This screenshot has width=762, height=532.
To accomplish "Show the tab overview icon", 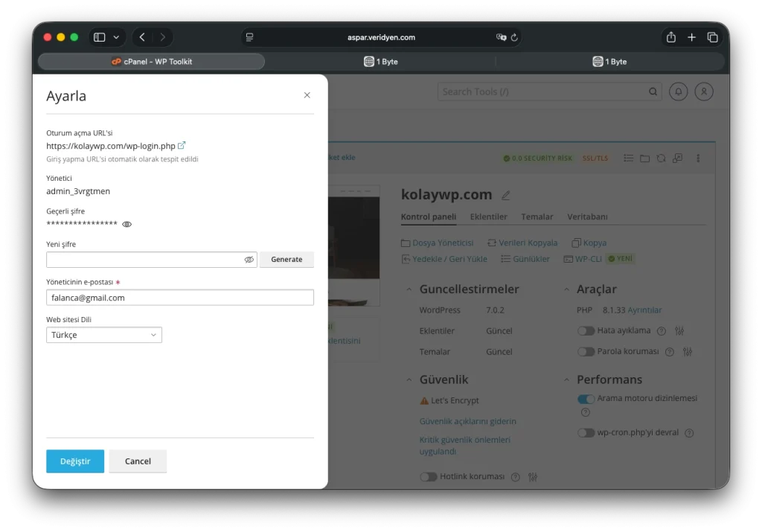I will (712, 37).
